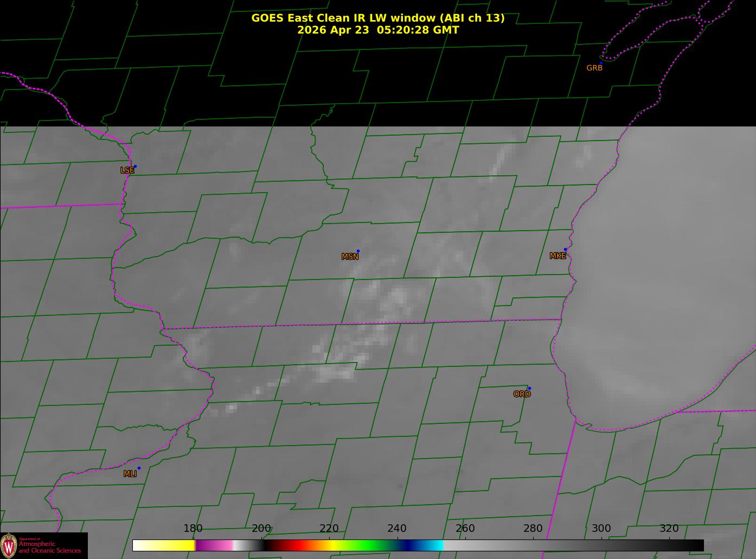The width and height of the screenshot is (756, 559).
Task: Click the MKE station marker
Action: click(x=565, y=250)
